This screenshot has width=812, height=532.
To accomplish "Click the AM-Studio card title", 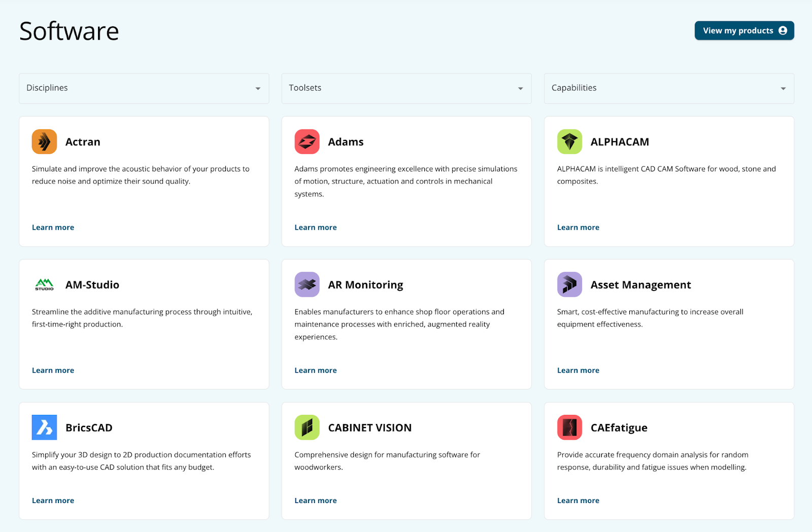I will (x=92, y=285).
